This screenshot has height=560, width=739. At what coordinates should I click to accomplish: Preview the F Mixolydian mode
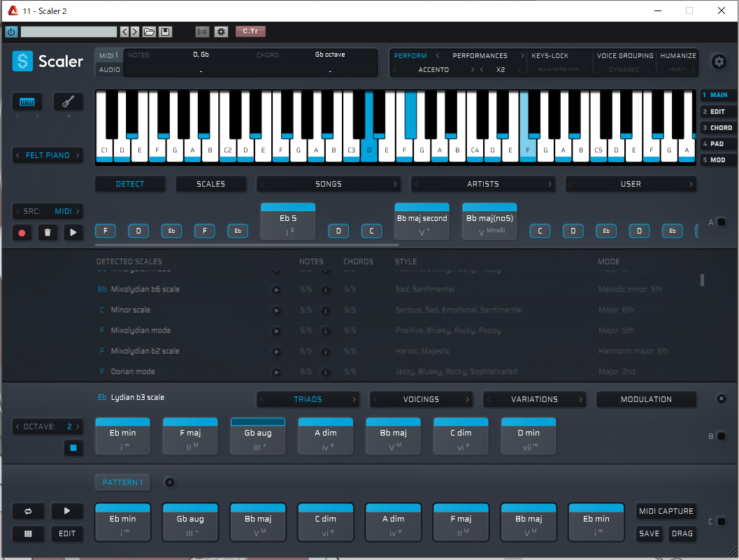277,331
